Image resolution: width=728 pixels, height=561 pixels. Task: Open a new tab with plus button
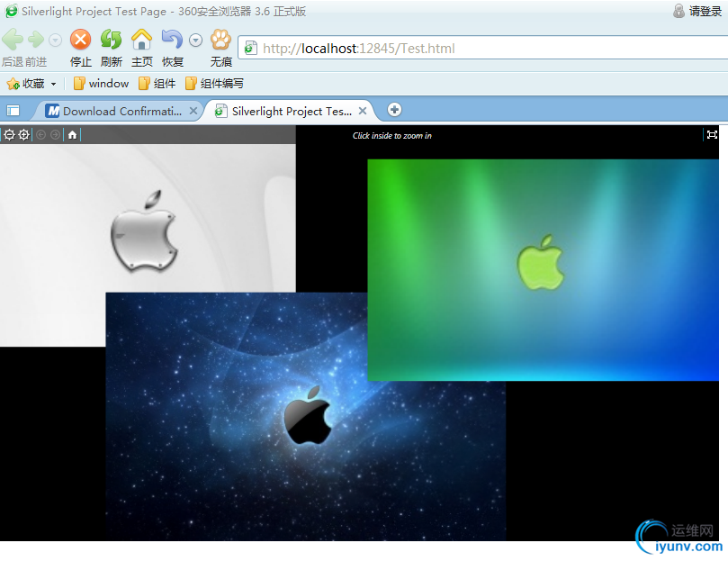(x=394, y=110)
